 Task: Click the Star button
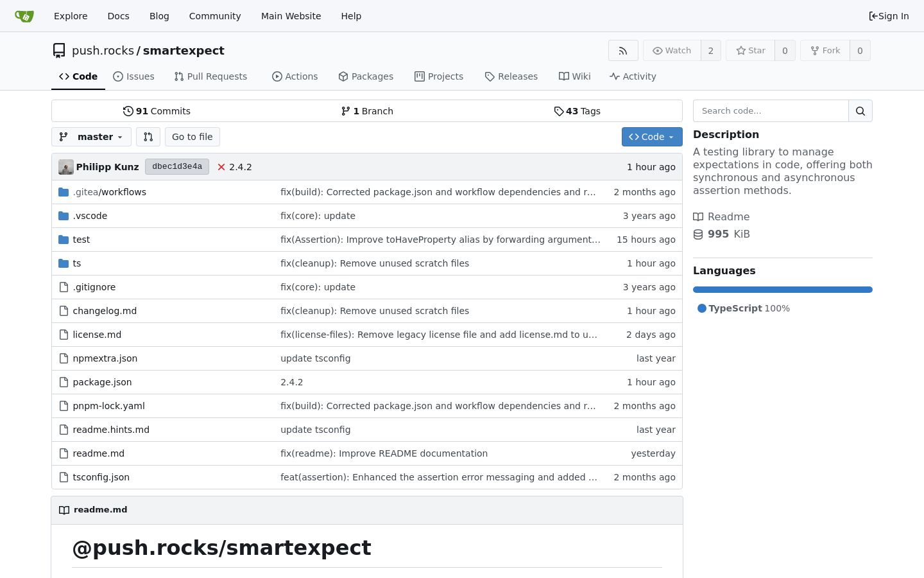click(x=750, y=51)
